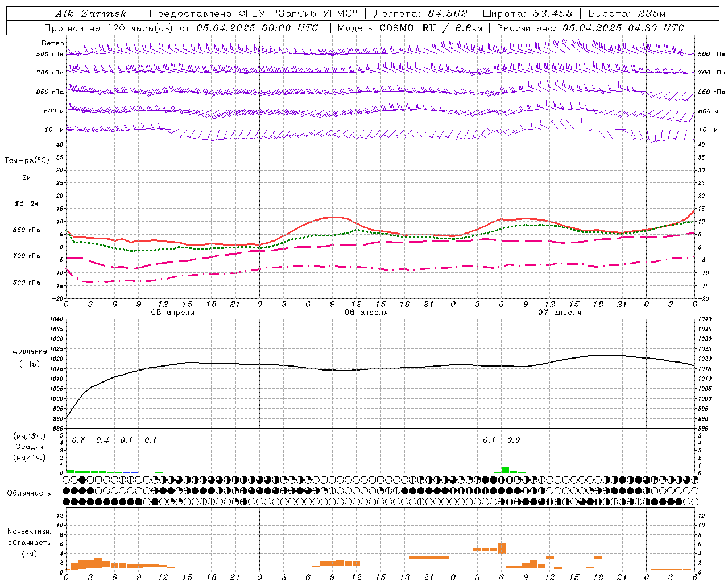Viewport: 728px width, 582px height.
Task: Click the Осадки precipitation label
Action: coord(30,447)
